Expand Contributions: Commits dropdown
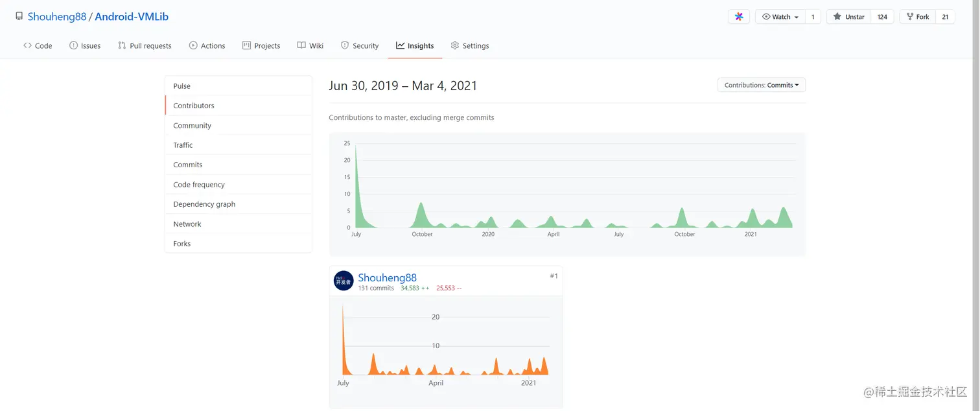Image resolution: width=980 pixels, height=411 pixels. coord(762,85)
